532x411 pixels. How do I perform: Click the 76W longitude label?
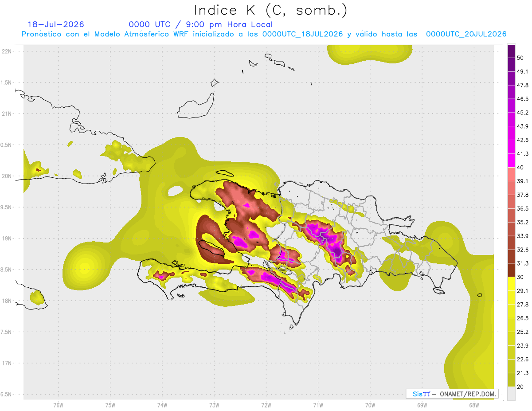click(58, 405)
